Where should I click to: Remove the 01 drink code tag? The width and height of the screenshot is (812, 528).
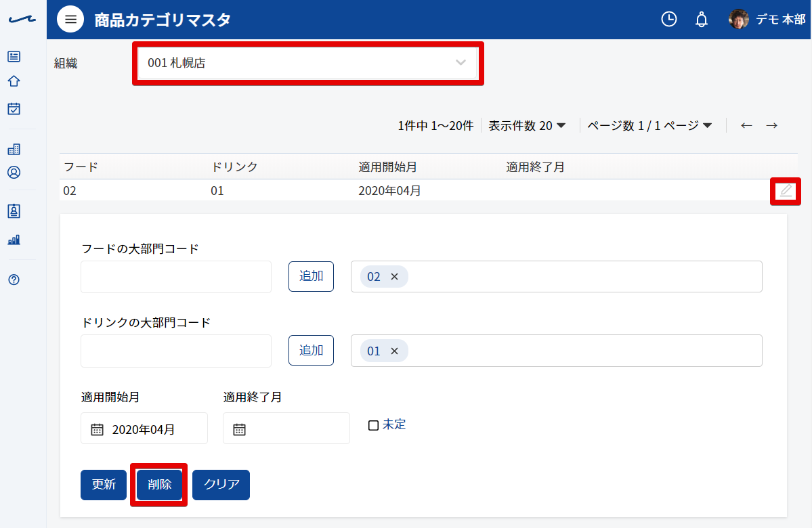pos(394,351)
